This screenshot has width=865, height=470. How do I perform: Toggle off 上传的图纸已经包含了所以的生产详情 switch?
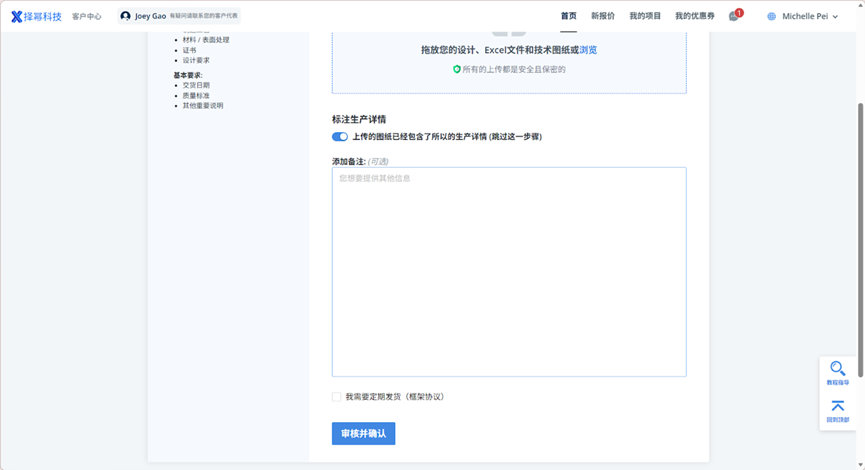pyautogui.click(x=340, y=136)
